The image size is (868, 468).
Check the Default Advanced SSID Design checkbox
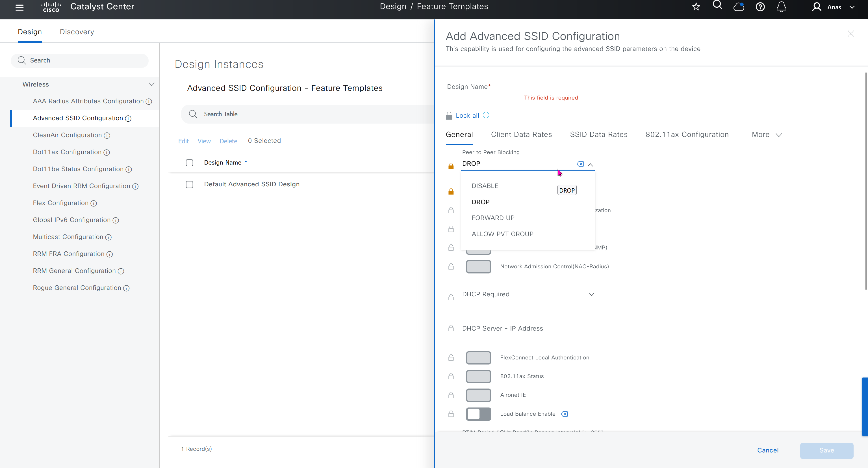pyautogui.click(x=189, y=184)
